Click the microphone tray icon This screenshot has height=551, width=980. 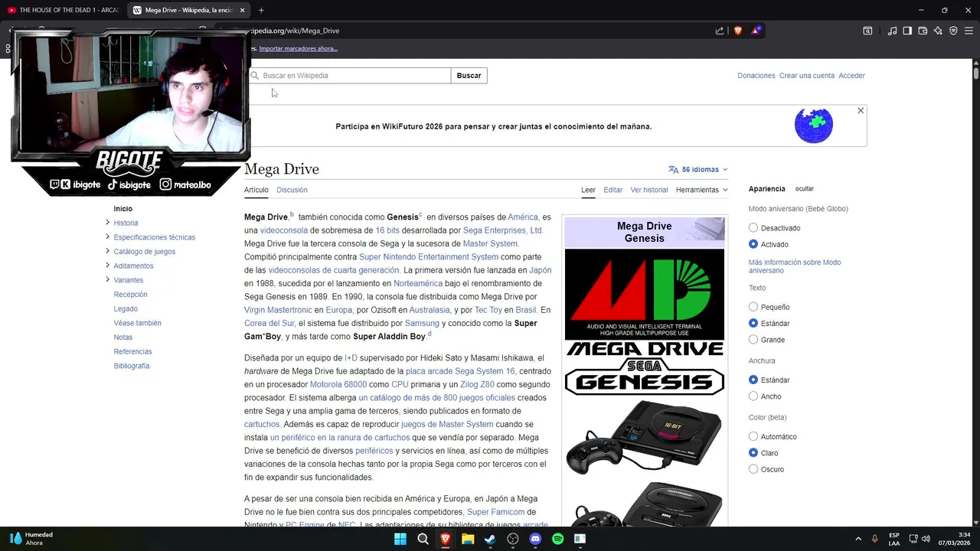click(874, 539)
